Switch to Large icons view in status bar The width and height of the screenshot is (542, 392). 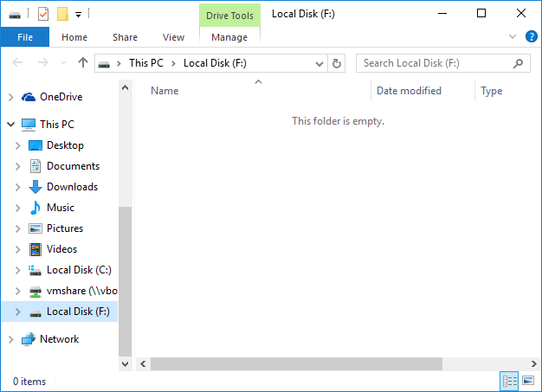[x=528, y=381]
